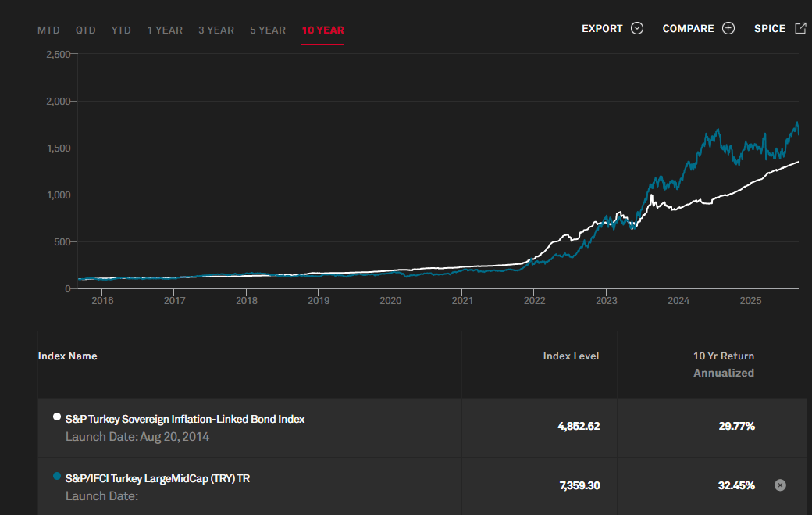The height and width of the screenshot is (515, 812).
Task: Click the teal line's mid-2024 peak on chart
Action: (718, 131)
